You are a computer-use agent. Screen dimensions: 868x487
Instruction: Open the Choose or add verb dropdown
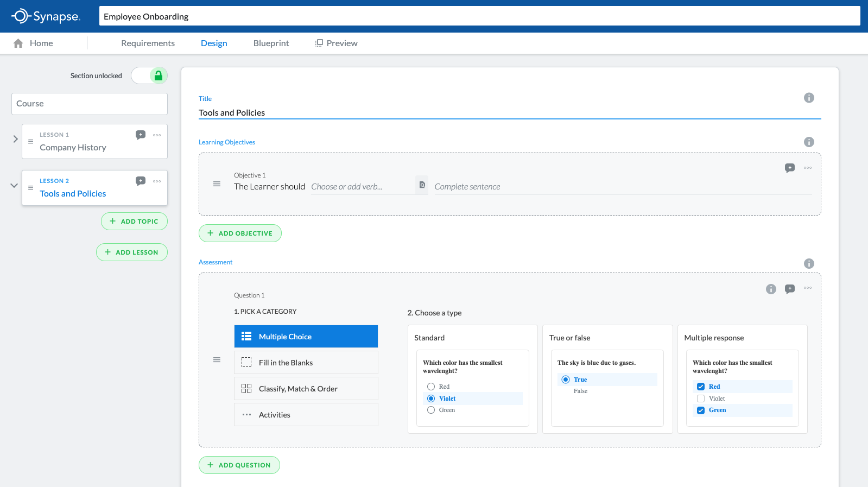click(362, 186)
